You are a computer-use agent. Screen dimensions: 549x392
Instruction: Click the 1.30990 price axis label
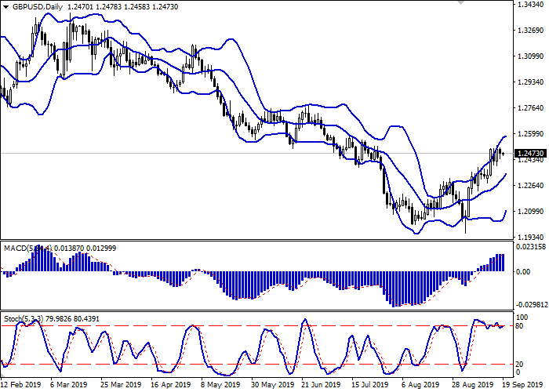(531, 56)
